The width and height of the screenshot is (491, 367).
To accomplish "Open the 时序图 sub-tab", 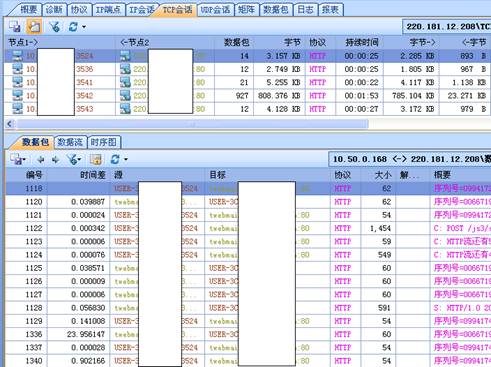I will (104, 142).
